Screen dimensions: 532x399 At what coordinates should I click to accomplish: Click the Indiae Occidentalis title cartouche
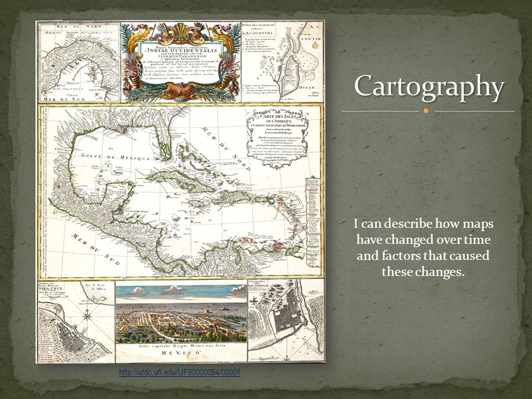tap(181, 62)
